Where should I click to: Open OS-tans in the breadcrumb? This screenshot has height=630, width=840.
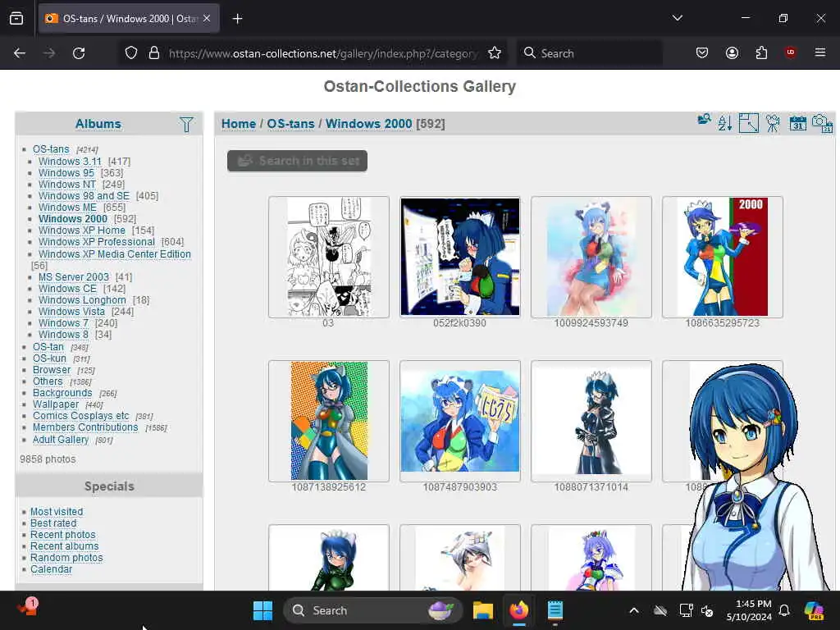pos(290,124)
